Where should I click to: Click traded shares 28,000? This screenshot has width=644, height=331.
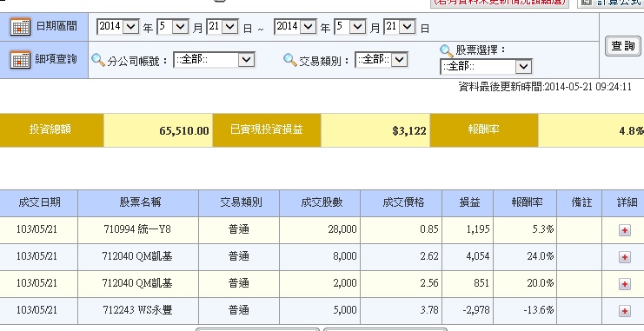click(342, 229)
